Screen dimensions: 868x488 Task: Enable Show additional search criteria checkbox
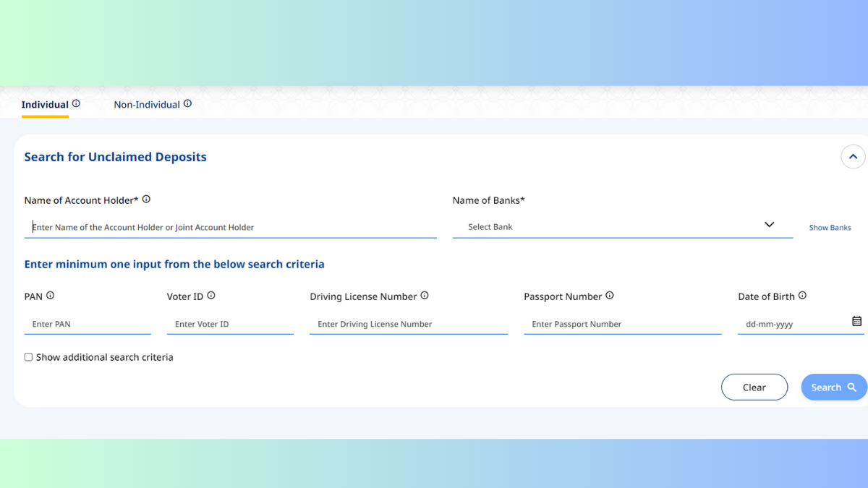(x=29, y=357)
